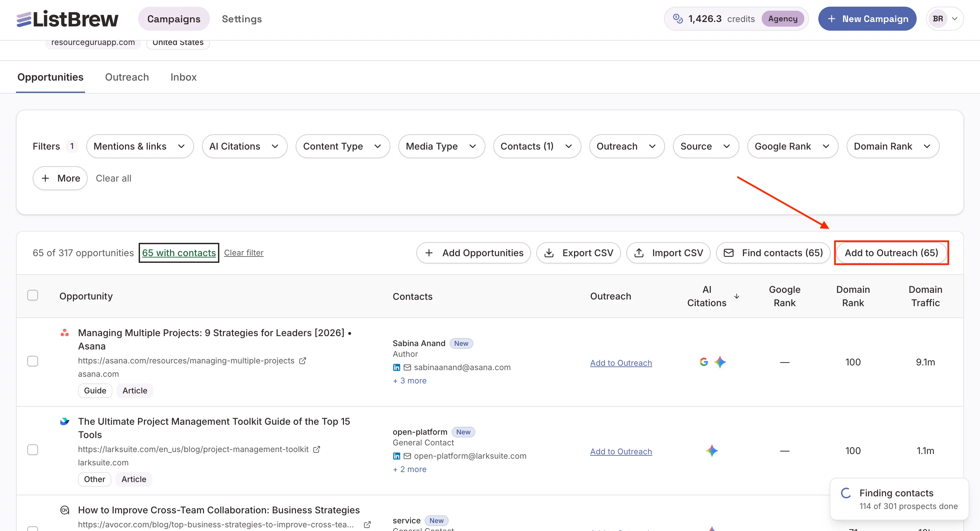Click LinkedIn icon for open-platform contact
Image resolution: width=980 pixels, height=531 pixels.
396,456
